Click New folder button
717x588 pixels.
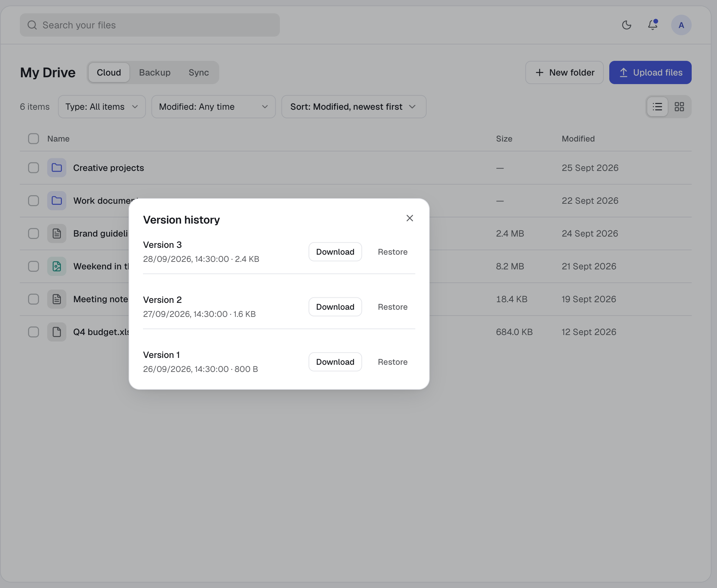[564, 72]
